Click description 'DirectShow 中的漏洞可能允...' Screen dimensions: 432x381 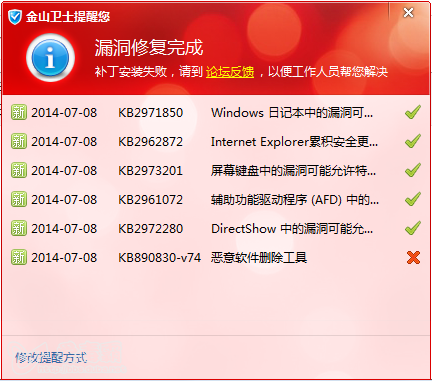(x=292, y=229)
